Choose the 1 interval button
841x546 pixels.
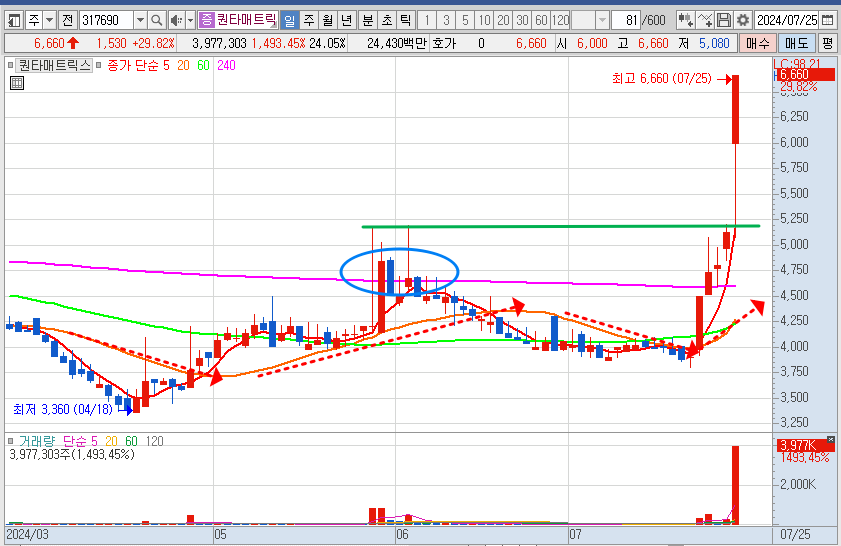pyautogui.click(x=427, y=20)
